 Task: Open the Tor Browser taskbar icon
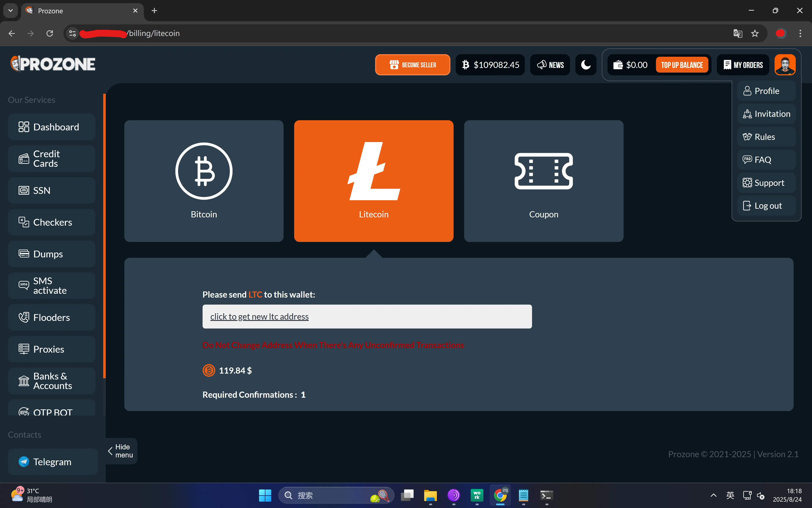(x=453, y=495)
